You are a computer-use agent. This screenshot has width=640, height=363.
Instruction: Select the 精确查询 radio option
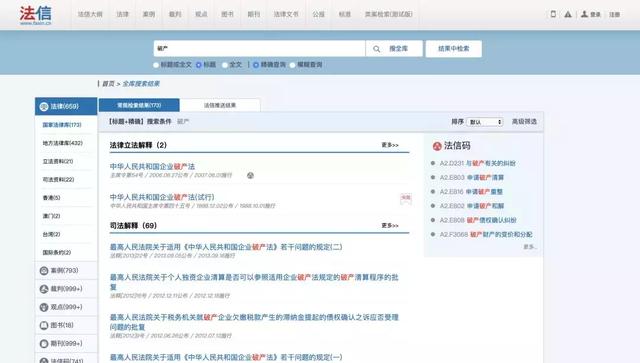(256, 65)
